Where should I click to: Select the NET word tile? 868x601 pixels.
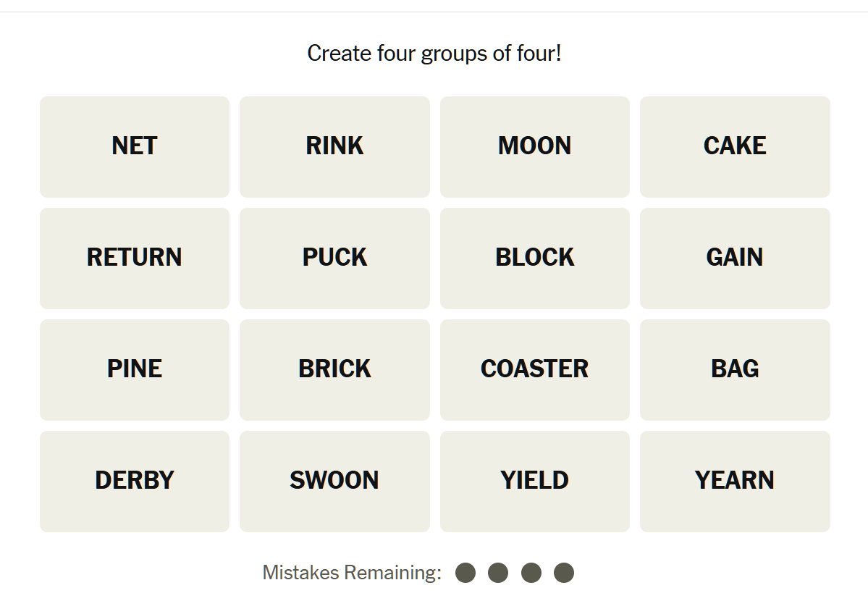coord(135,146)
